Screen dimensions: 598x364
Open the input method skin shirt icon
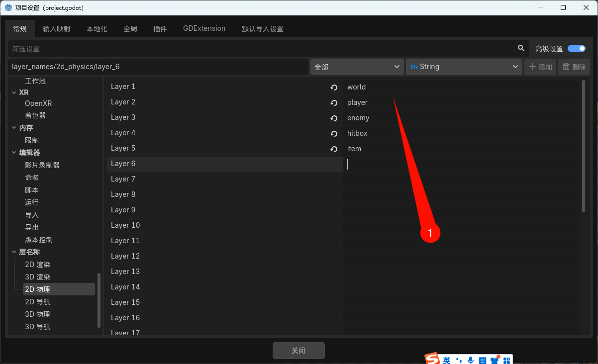click(x=495, y=360)
